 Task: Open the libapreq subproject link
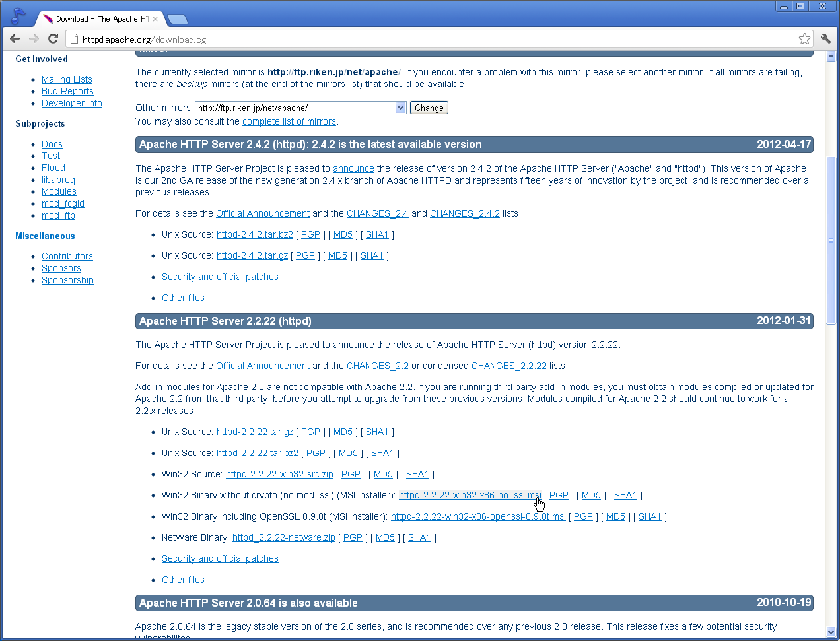pos(58,180)
